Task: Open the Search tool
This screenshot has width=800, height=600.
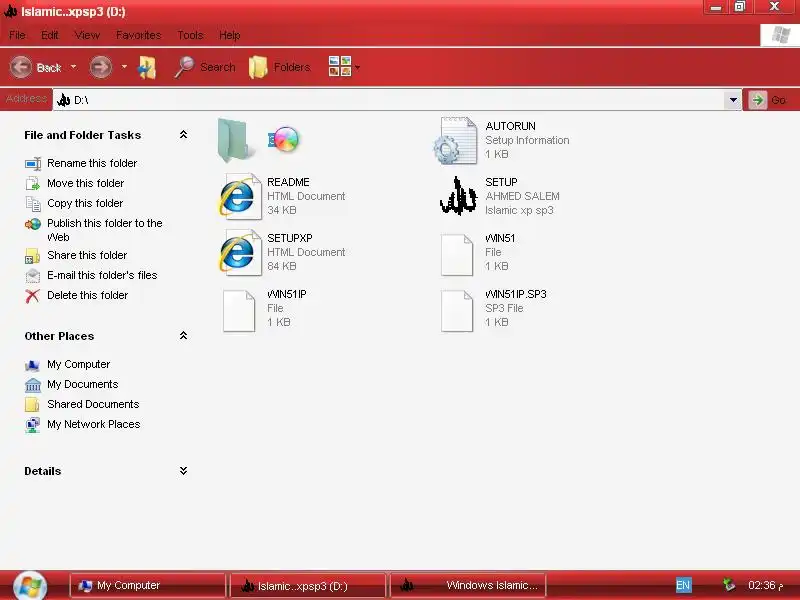Action: (205, 67)
